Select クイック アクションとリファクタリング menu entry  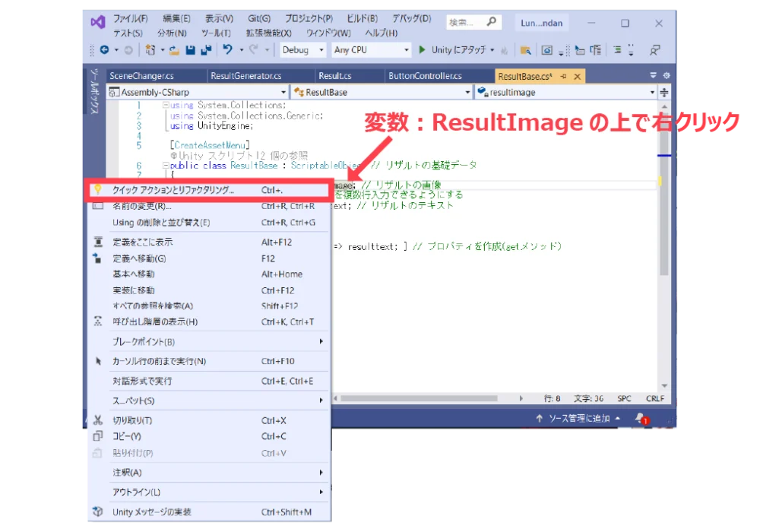pos(209,190)
